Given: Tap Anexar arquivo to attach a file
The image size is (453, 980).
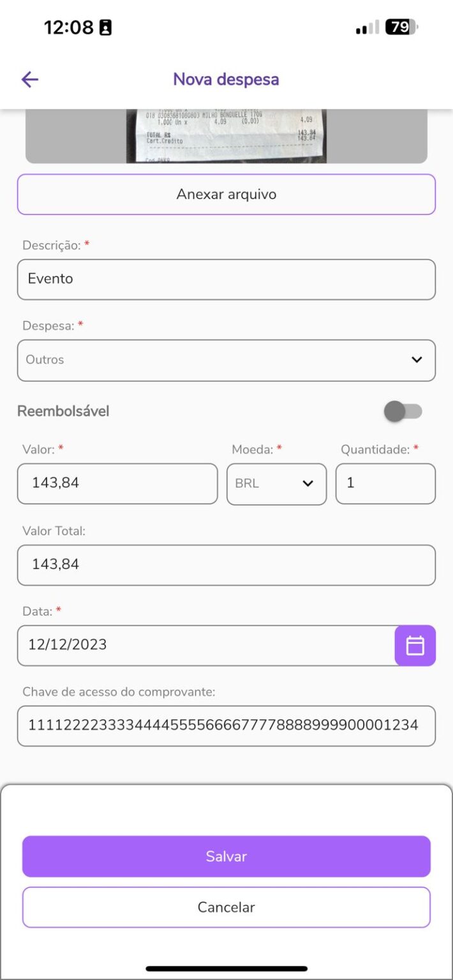Looking at the screenshot, I should click(226, 195).
